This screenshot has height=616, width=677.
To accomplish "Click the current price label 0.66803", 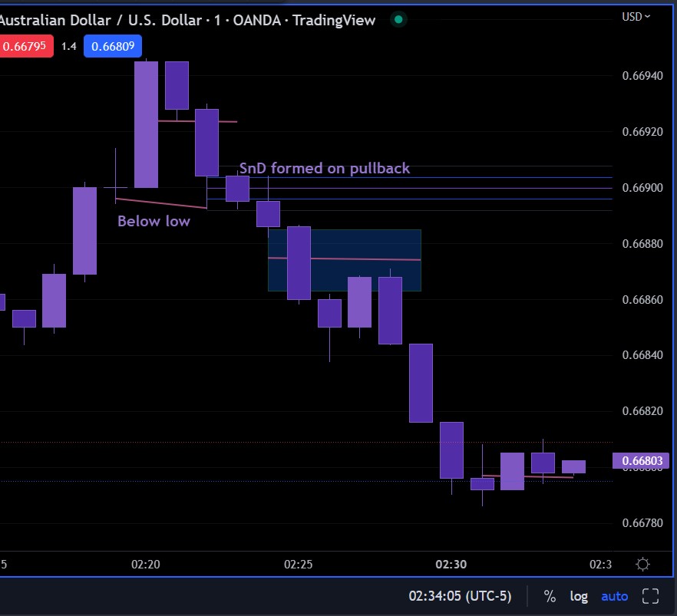I will tap(641, 461).
